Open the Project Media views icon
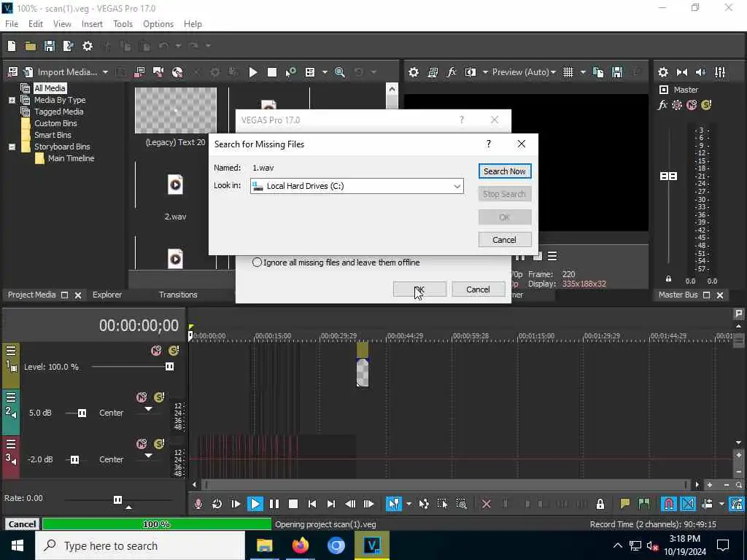The width and height of the screenshot is (747, 560). 310,72
